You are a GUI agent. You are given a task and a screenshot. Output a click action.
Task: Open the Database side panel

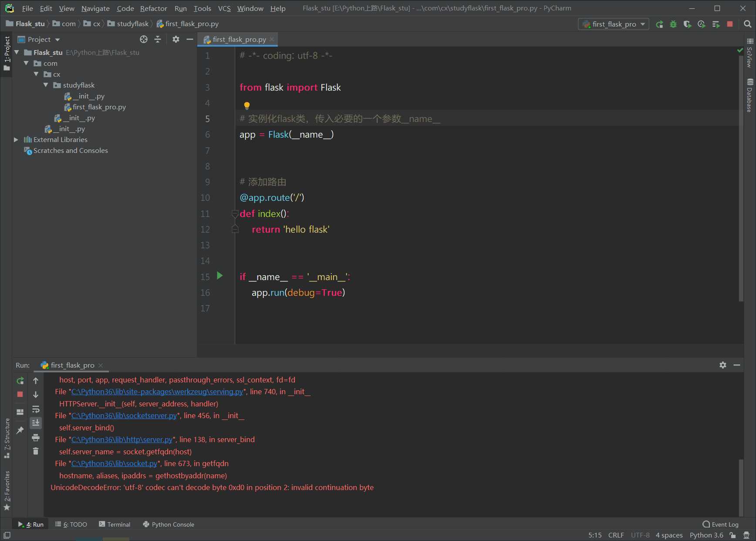749,95
